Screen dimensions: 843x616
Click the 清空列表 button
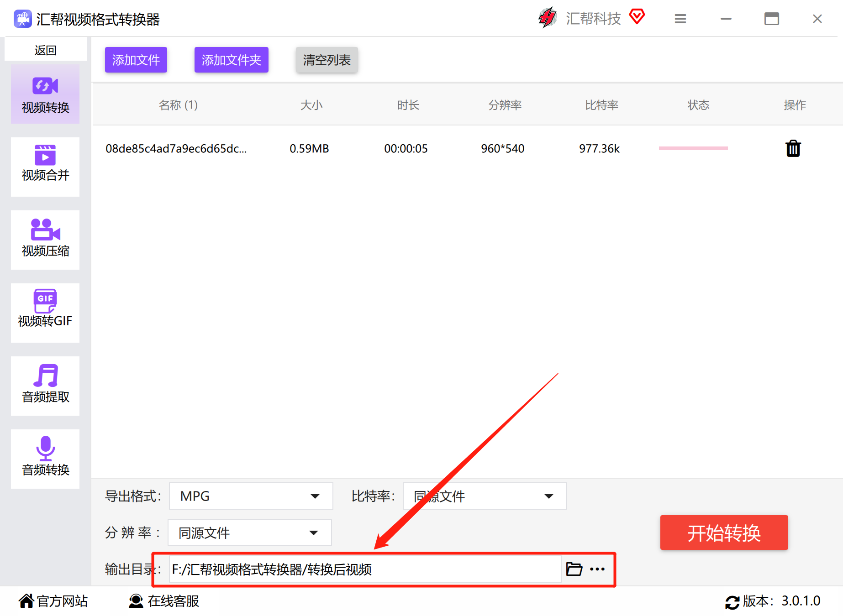coord(327,60)
